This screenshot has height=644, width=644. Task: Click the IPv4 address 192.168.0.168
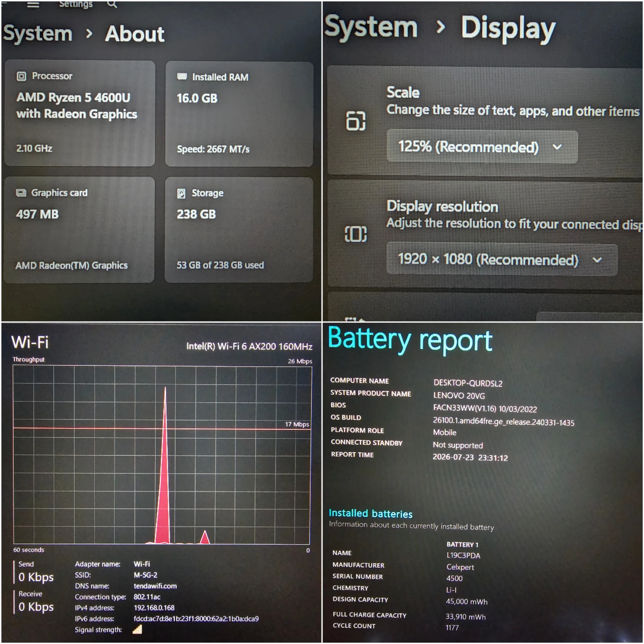click(x=154, y=608)
